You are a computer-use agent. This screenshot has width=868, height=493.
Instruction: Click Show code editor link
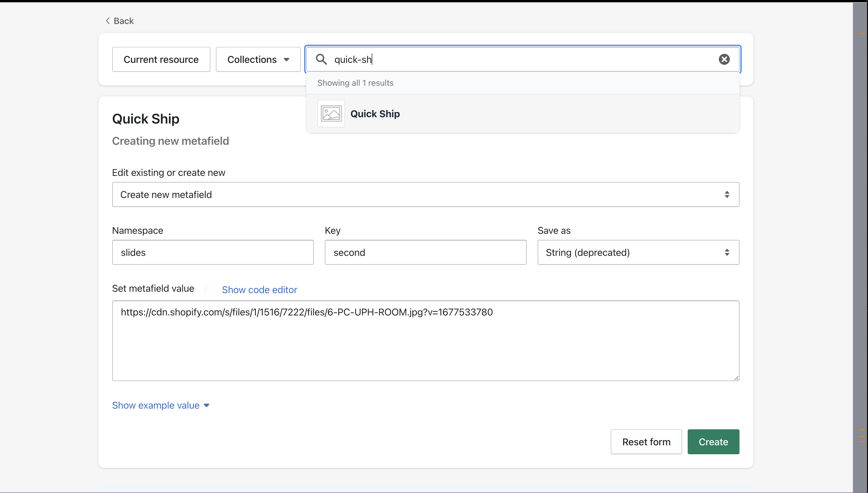(259, 290)
